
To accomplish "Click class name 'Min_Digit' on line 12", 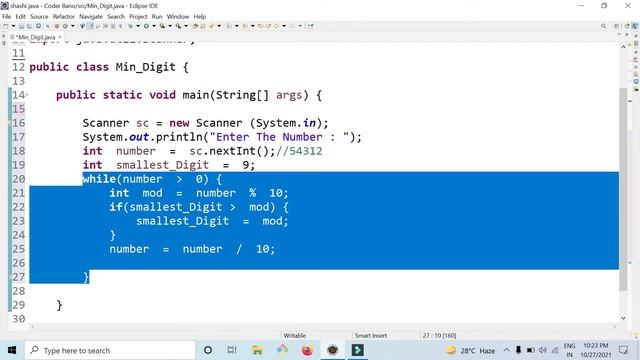I will pos(145,67).
